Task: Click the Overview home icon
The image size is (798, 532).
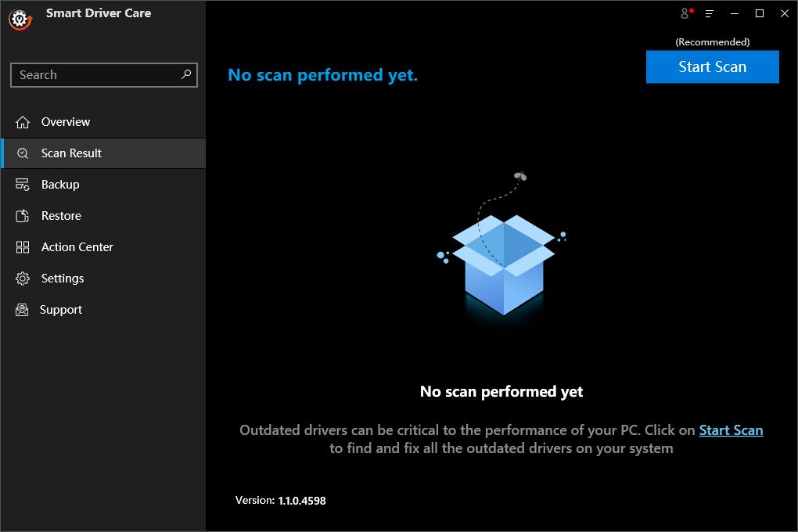Action: click(x=22, y=122)
